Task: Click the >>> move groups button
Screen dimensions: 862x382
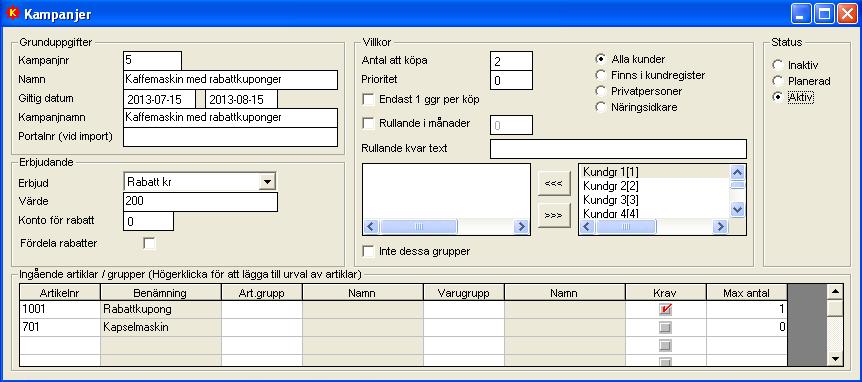Action: (554, 215)
